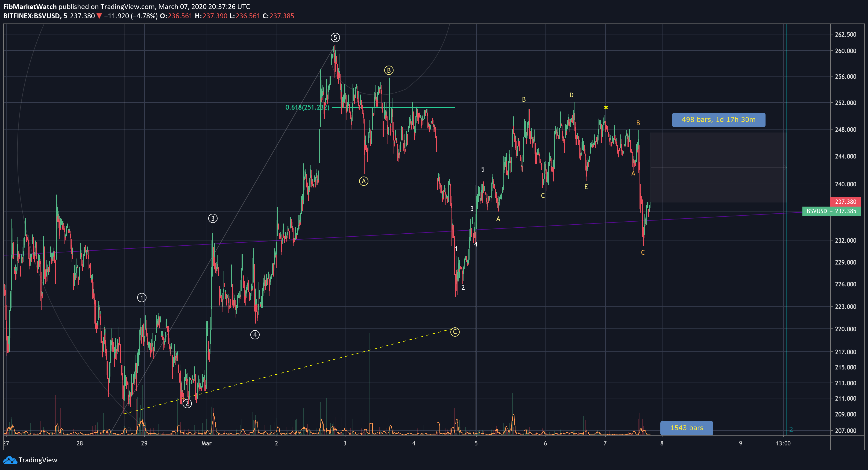
Task: Click the 262.500 price axis label
Action: (x=845, y=34)
